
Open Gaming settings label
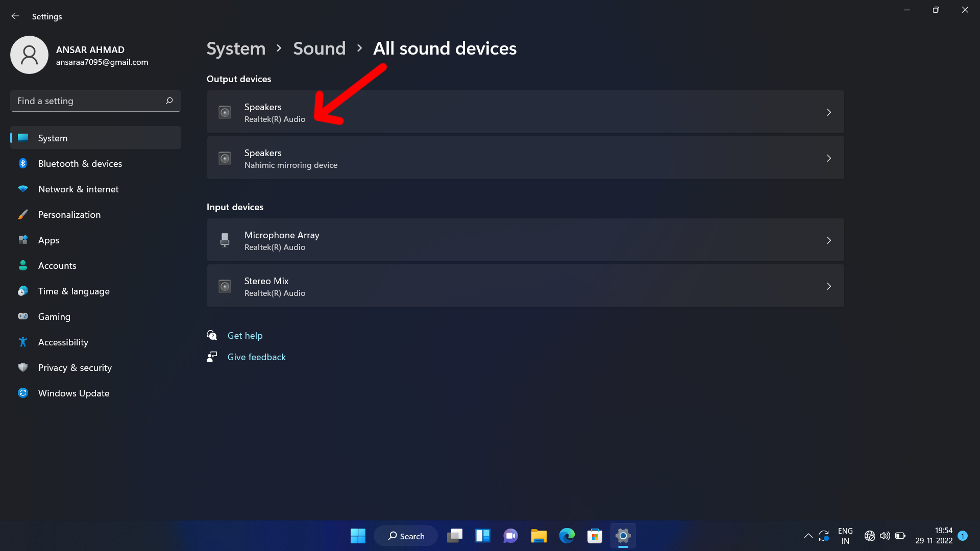tap(54, 317)
